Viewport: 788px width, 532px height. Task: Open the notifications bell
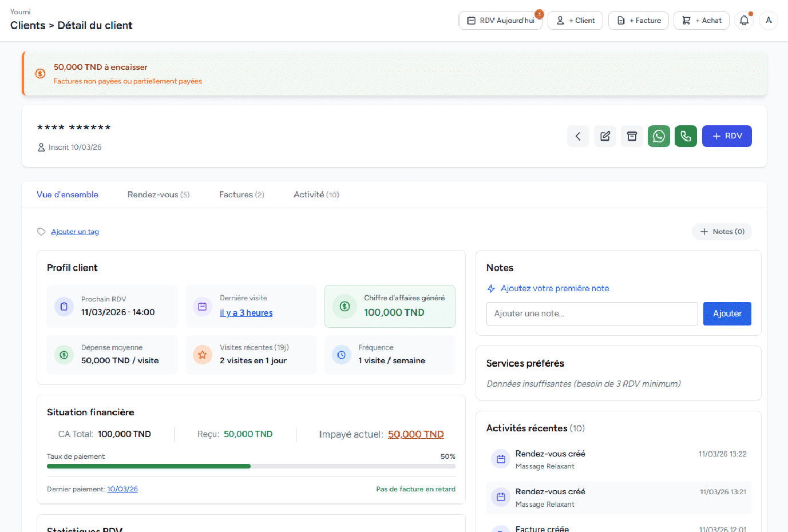pos(744,21)
